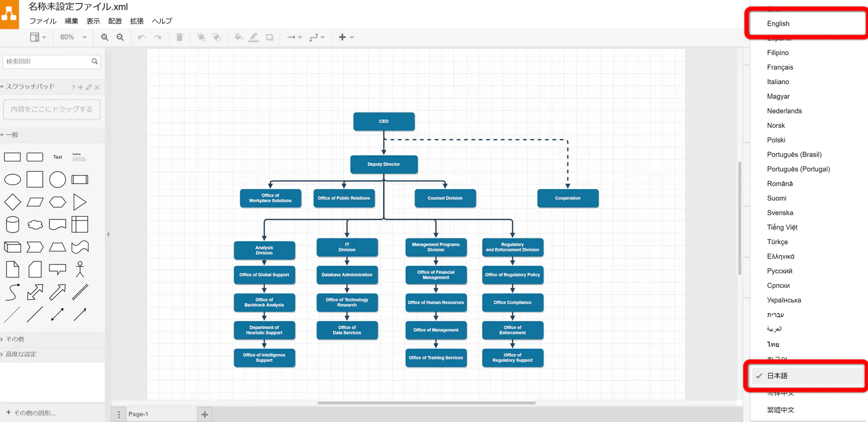
Task: Click the fill color bucket icon
Action: click(238, 37)
